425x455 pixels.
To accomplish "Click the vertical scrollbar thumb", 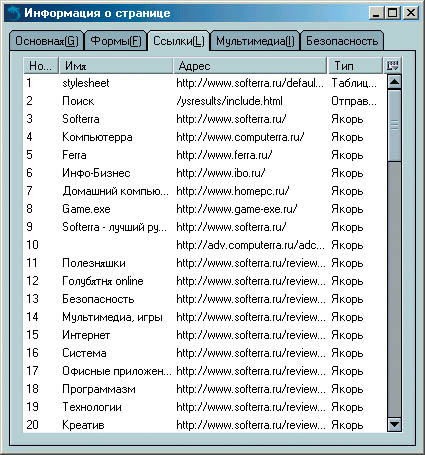I will 394,126.
